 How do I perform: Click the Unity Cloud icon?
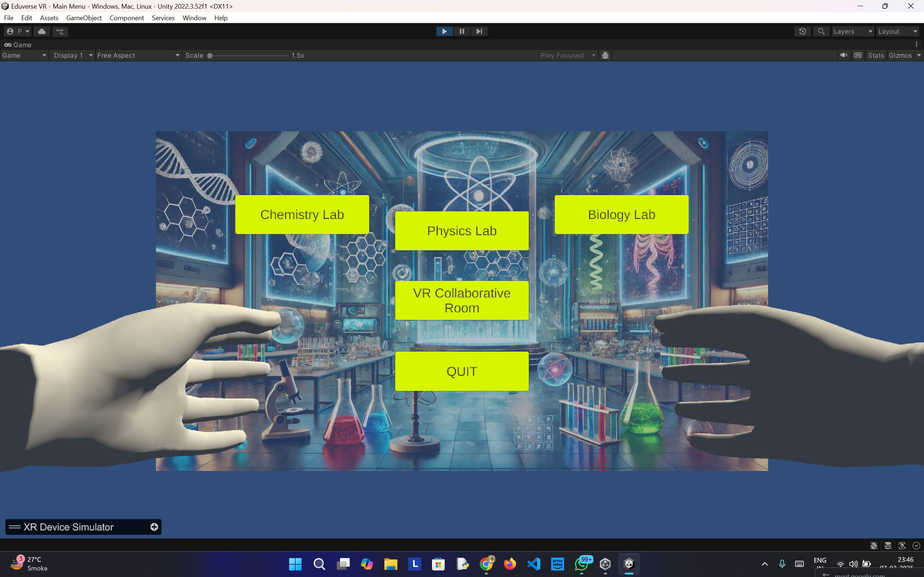click(x=42, y=31)
